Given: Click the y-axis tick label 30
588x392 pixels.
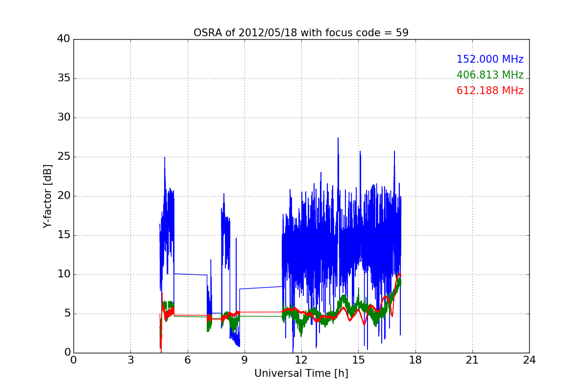Looking at the screenshot, I should point(64,118).
